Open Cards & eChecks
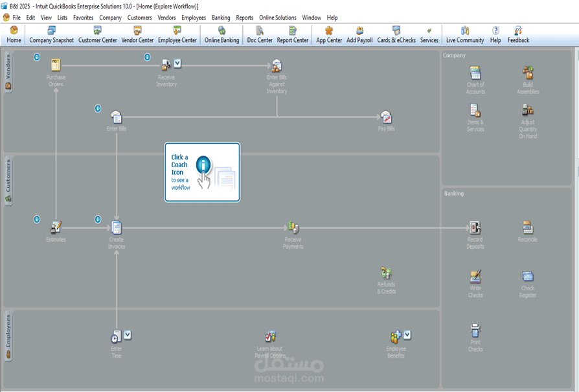579x392 pixels. coord(396,35)
